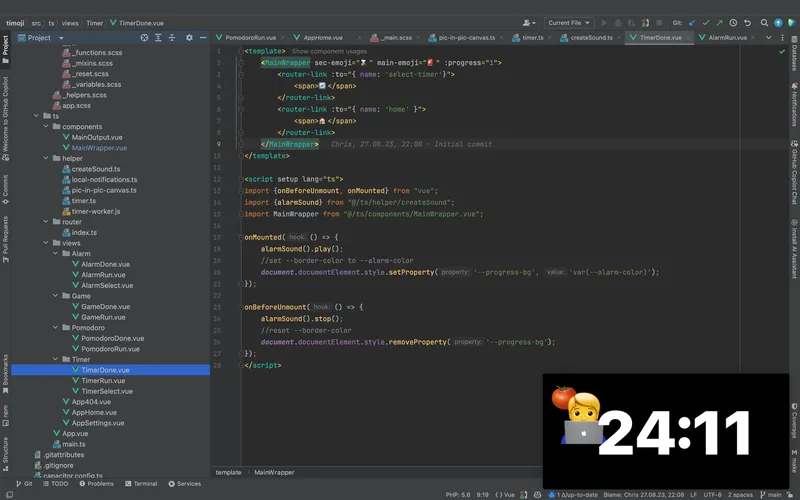Viewport: 800px width, 500px height.
Task: Open Problems tool window button
Action: [x=96, y=484]
